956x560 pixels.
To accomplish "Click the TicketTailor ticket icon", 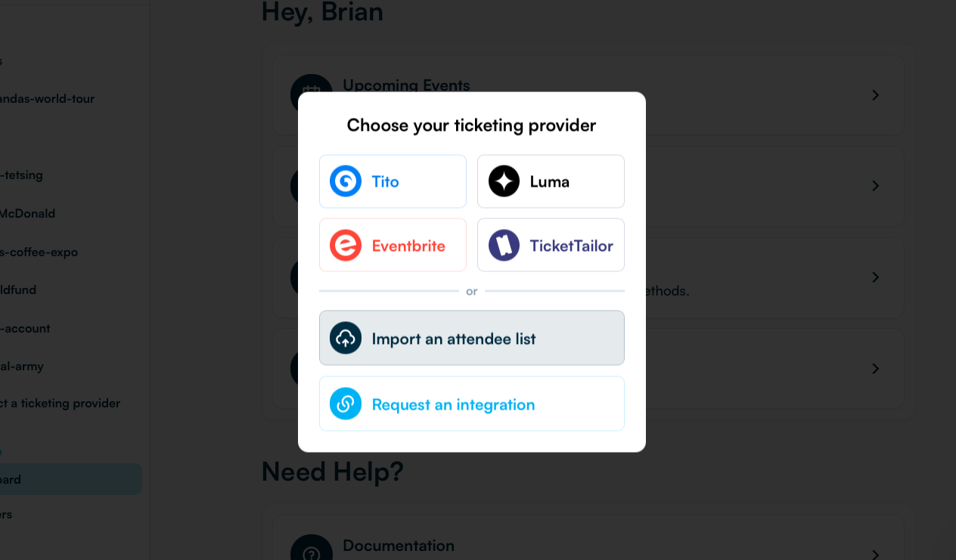I will 503,244.
